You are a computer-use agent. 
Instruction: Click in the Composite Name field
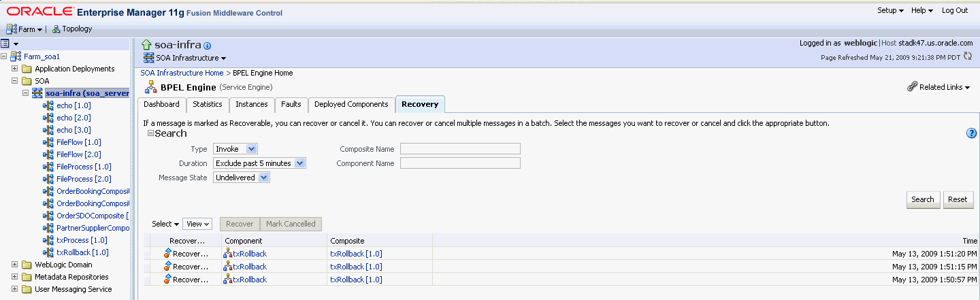coord(460,149)
